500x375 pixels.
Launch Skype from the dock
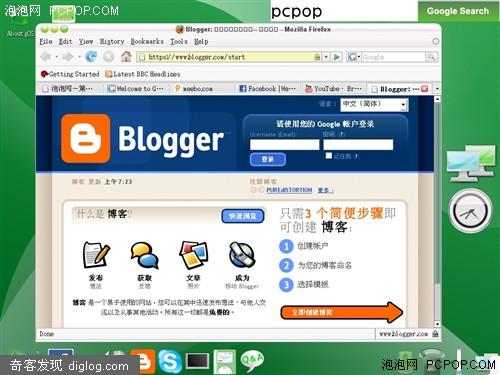[x=170, y=362]
